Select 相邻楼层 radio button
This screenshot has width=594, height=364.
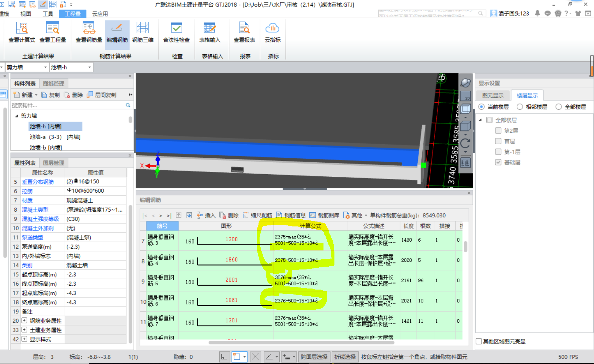pyautogui.click(x=520, y=107)
